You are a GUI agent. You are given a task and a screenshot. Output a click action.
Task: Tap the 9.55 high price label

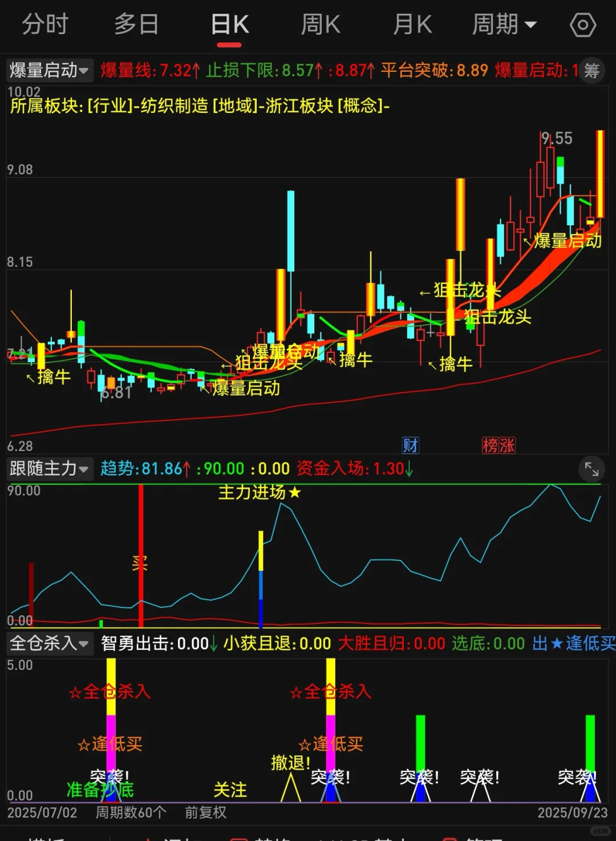pyautogui.click(x=557, y=139)
